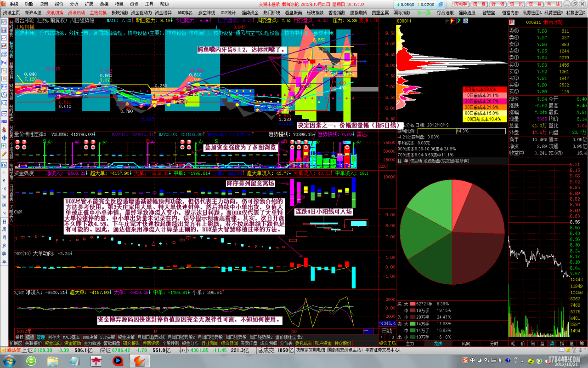The image size is (588, 368).
Task: Click the red 资讯切换 toolbar item
Action: click(x=55, y=12)
